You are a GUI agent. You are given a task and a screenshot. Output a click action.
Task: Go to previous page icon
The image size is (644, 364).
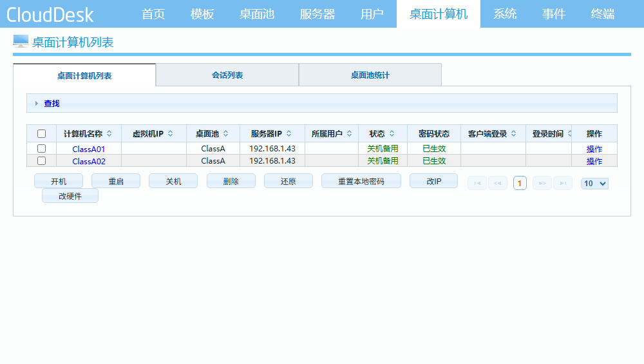click(x=497, y=183)
